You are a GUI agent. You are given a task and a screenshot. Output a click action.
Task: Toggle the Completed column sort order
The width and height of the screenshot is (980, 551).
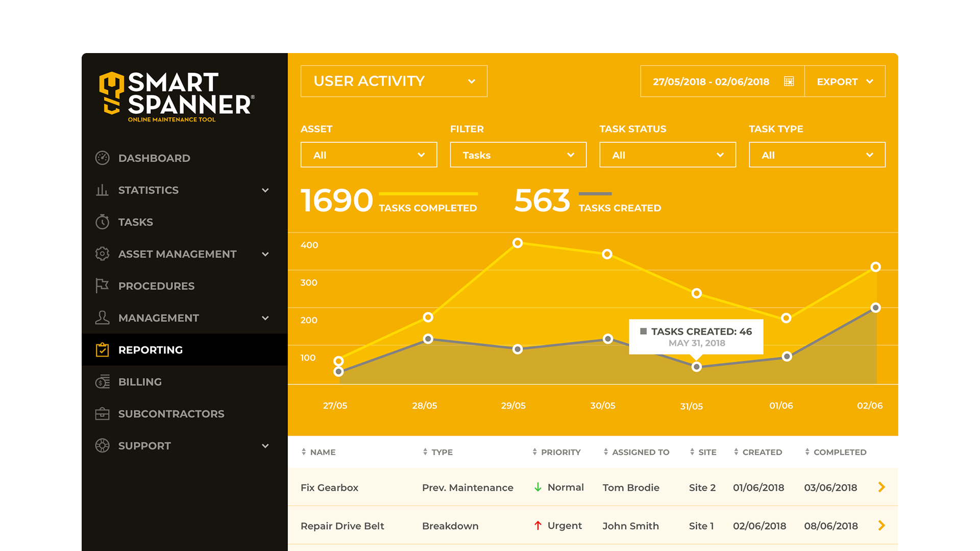(x=807, y=452)
